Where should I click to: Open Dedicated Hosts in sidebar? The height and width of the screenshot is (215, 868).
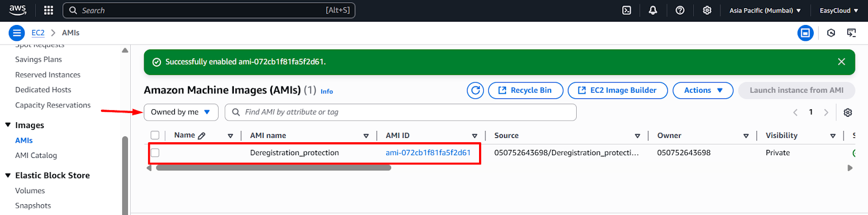pyautogui.click(x=43, y=90)
